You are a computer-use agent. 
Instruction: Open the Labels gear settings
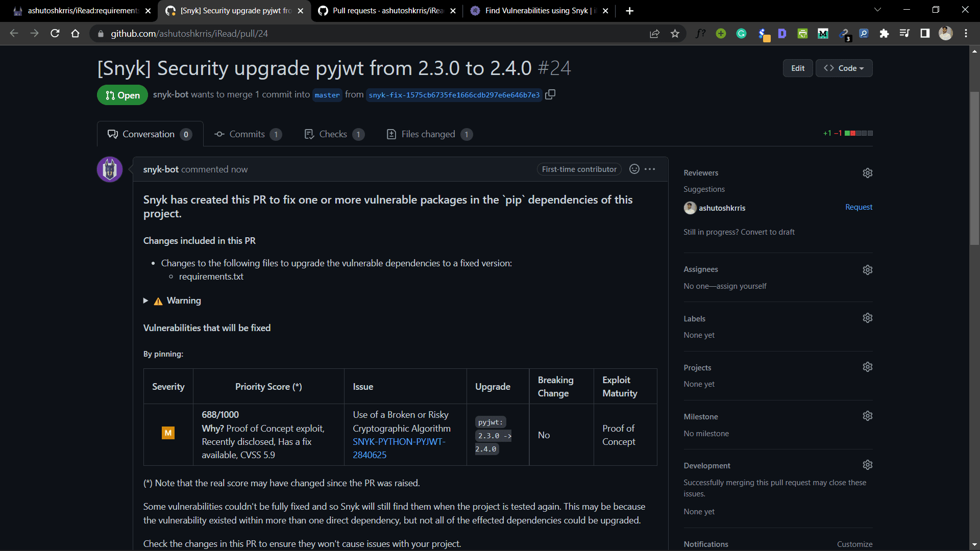[x=867, y=318]
